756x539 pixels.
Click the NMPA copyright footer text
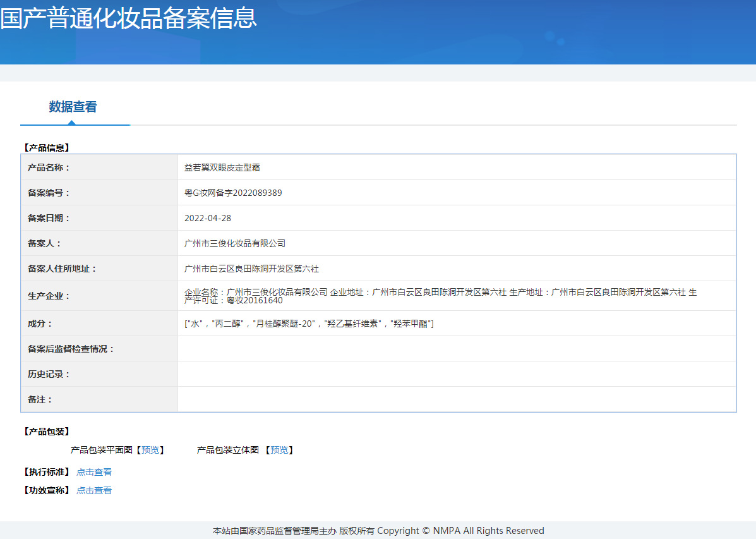coord(378,531)
